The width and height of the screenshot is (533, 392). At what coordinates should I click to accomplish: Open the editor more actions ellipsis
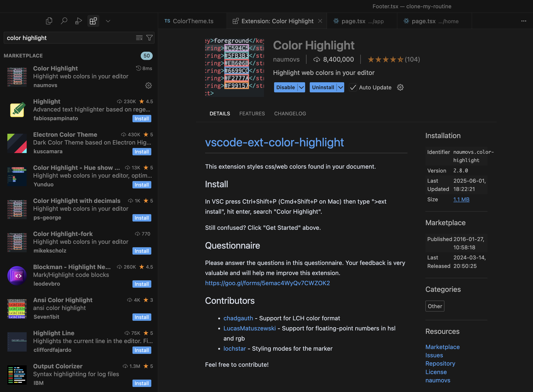524,21
